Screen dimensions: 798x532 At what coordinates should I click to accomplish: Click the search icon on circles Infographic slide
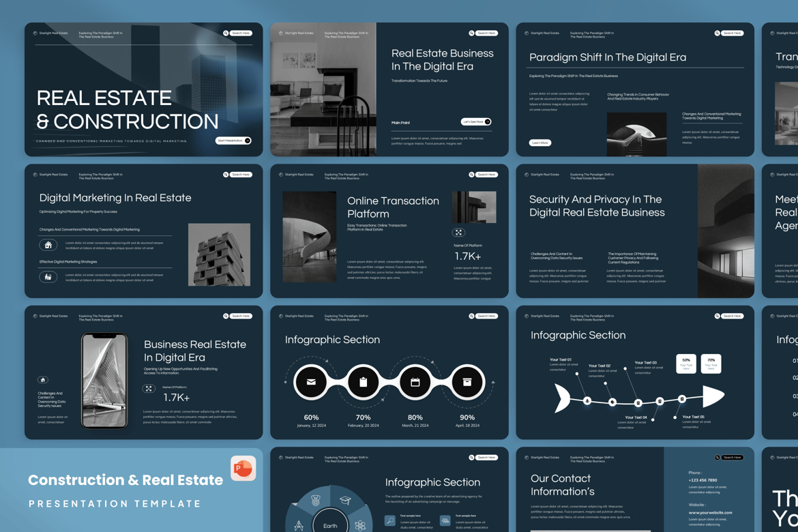(471, 316)
